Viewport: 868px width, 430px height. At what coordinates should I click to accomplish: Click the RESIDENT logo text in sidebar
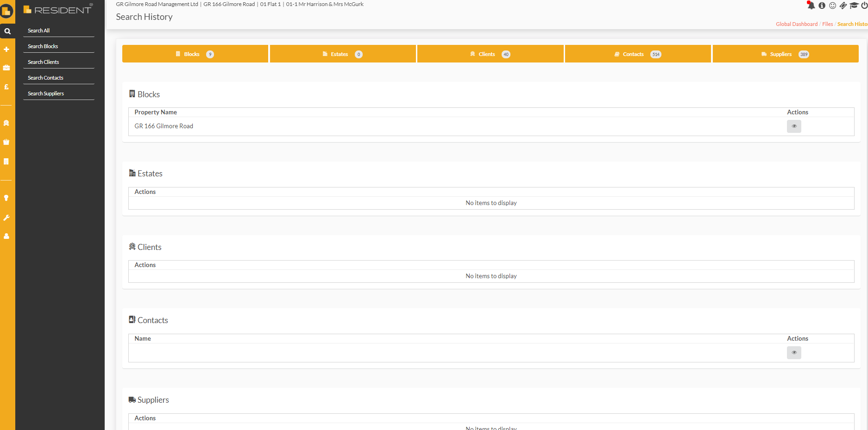[x=63, y=10]
